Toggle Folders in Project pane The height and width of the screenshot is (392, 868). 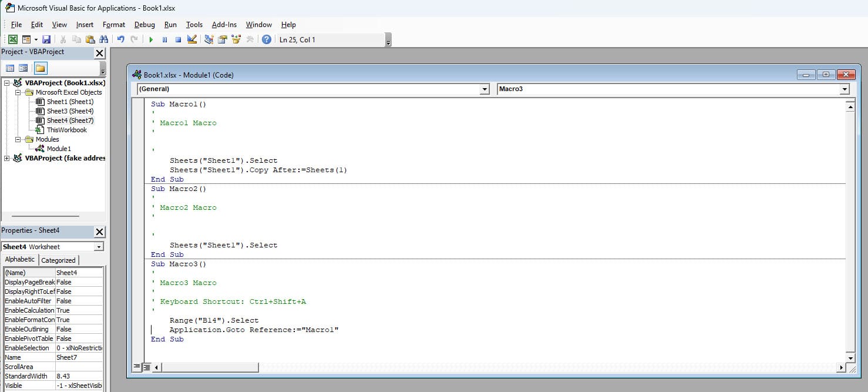coord(40,68)
